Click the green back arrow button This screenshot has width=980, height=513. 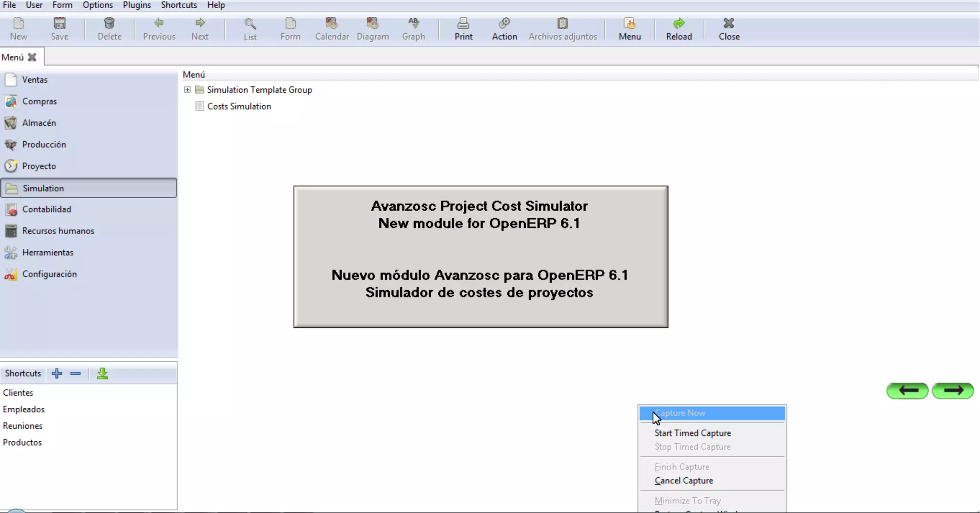[x=907, y=390]
